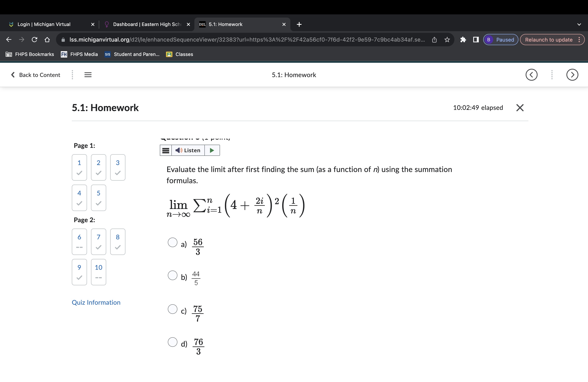Bookmark this page with the star icon
Image resolution: width=588 pixels, height=382 pixels.
447,40
